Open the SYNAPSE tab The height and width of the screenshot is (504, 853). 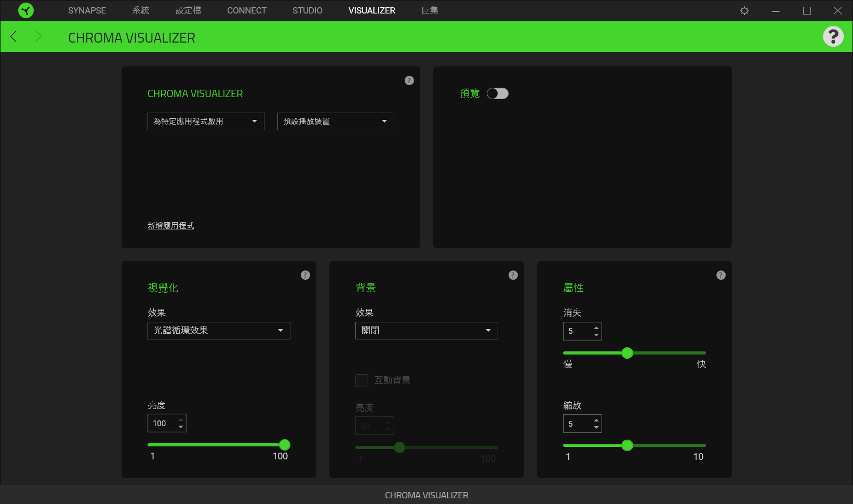click(87, 10)
